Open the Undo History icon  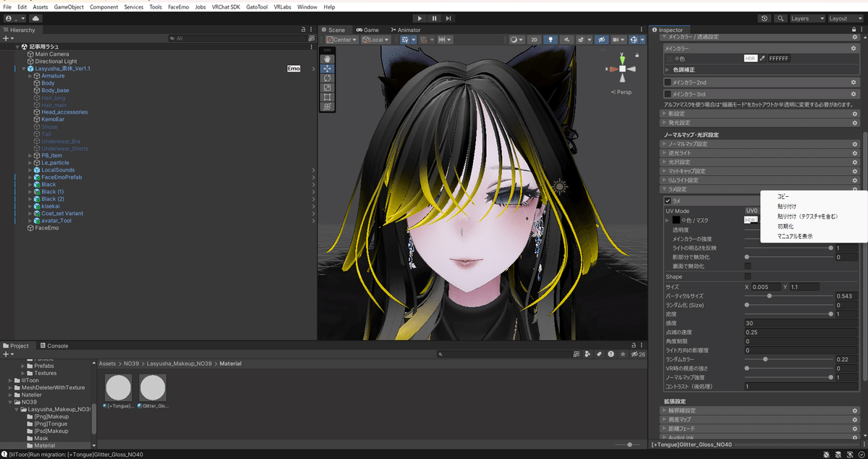765,18
